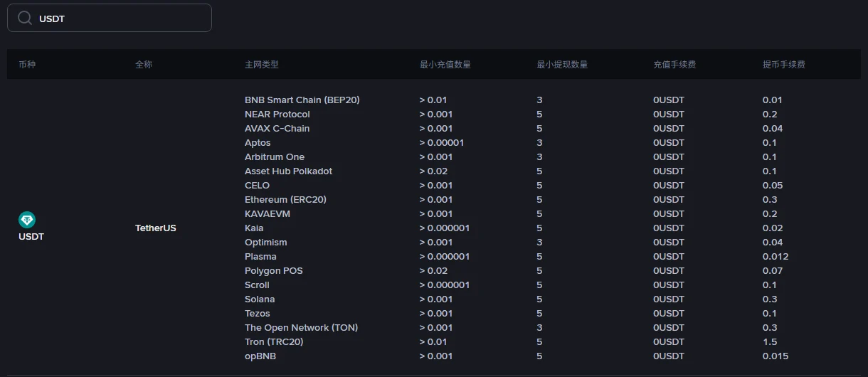Select the BNB Smart Chain (BEP20) network
The height and width of the screenshot is (377, 868).
coord(302,100)
